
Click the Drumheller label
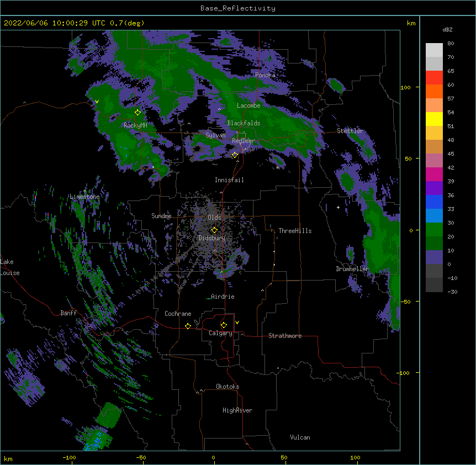352,269
